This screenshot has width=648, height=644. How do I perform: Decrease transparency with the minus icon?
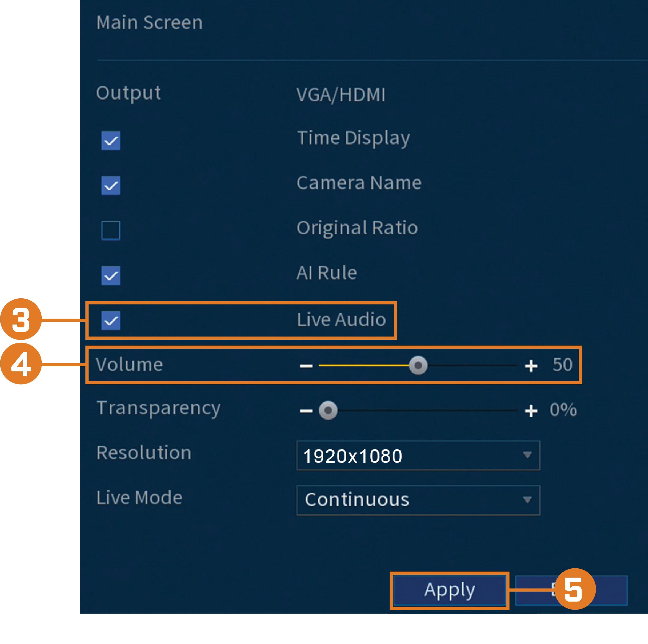click(306, 411)
